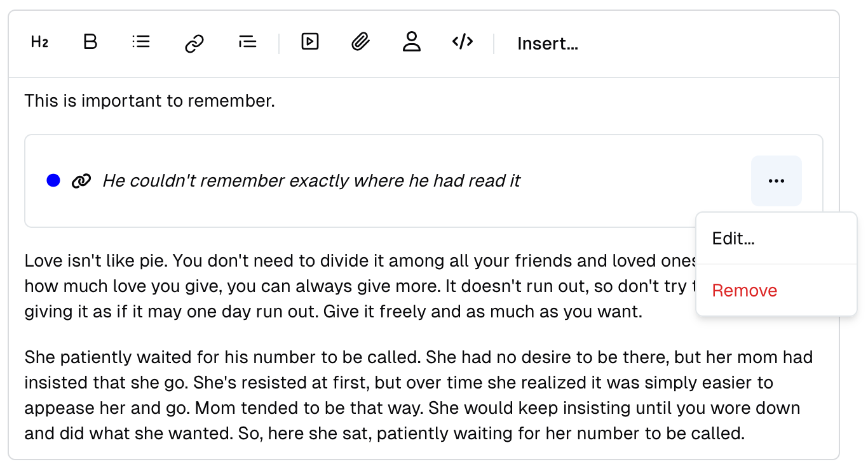Apply H2 heading formatting
The image size is (868, 471).
coord(39,43)
